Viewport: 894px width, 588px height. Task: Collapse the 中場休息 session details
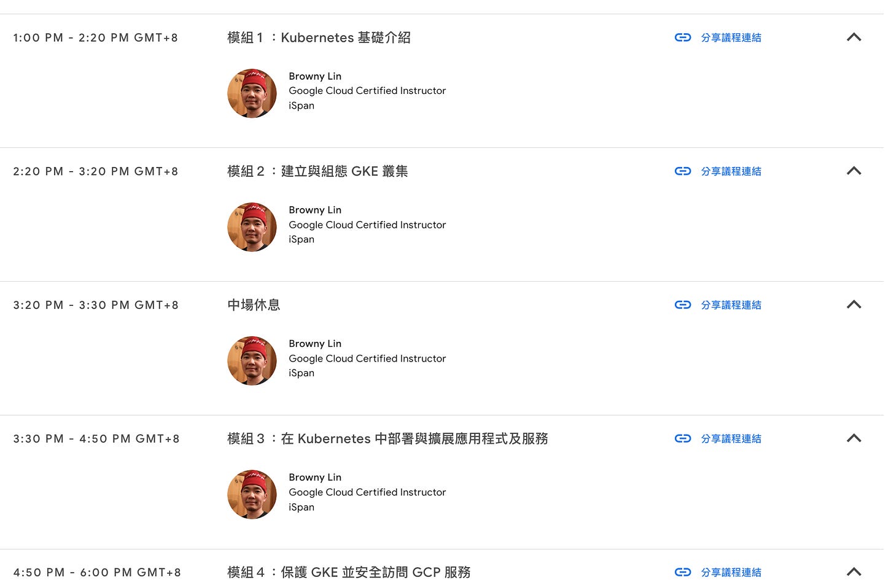(x=853, y=305)
